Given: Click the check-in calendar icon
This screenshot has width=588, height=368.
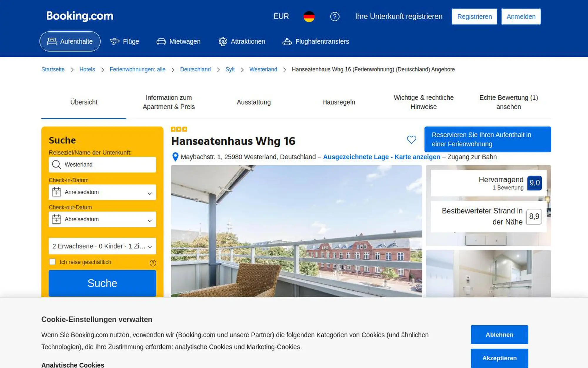Looking at the screenshot, I should click(x=56, y=192).
